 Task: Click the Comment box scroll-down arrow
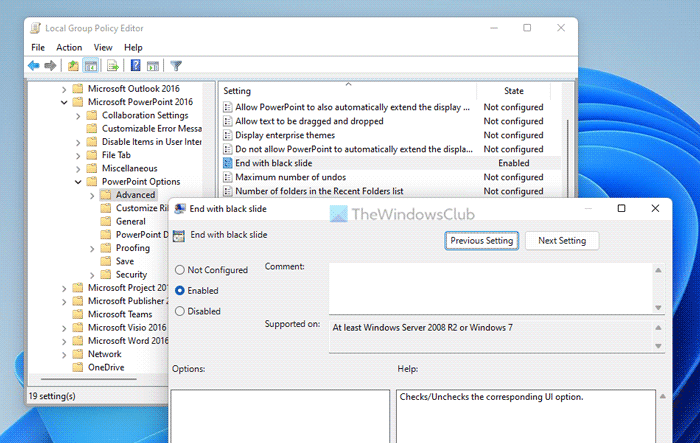click(x=658, y=308)
